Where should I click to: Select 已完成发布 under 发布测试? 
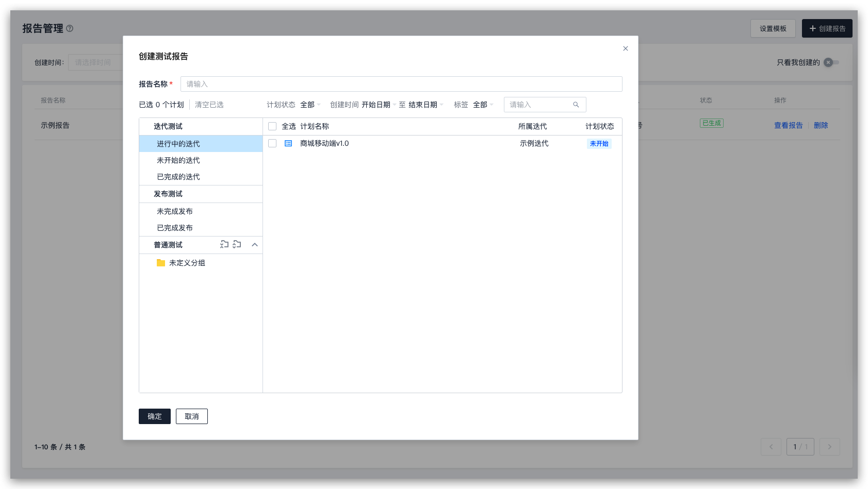click(201, 228)
